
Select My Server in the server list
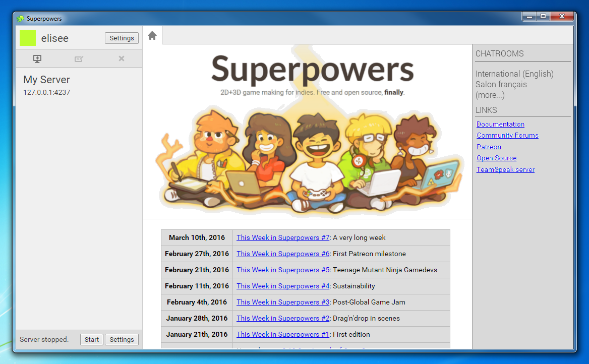(x=79, y=85)
